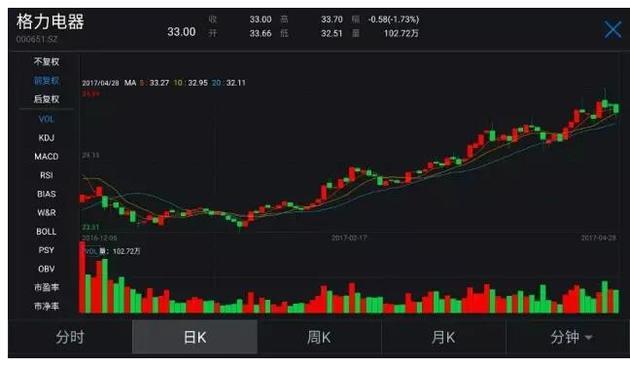The image size is (630, 367).
Task: Click the MA 5 value 33.27
Action: tap(159, 83)
